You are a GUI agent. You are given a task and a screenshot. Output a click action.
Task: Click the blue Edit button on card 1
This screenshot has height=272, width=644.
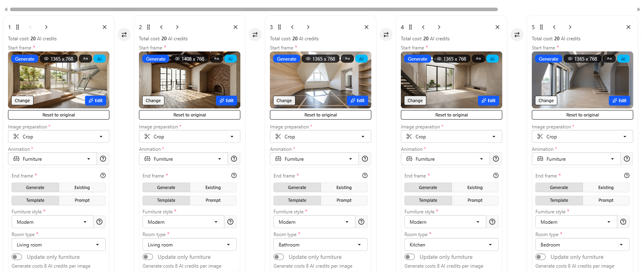point(95,101)
